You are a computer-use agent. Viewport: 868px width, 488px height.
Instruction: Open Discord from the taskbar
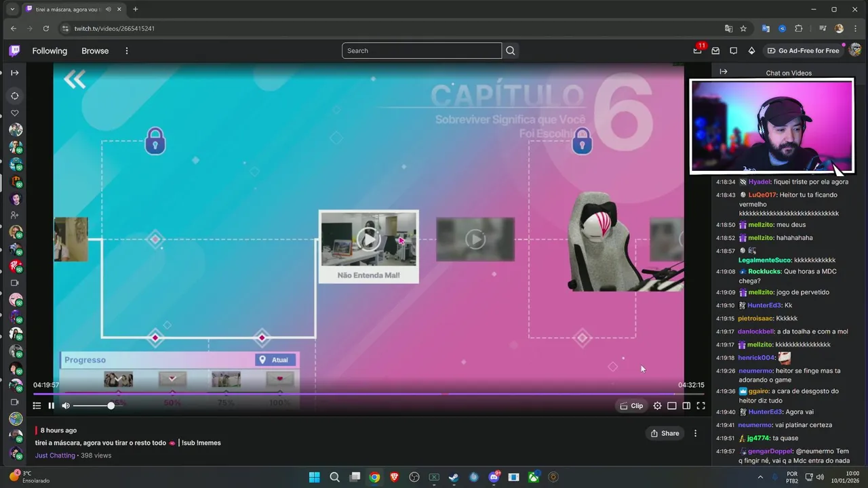(494, 477)
